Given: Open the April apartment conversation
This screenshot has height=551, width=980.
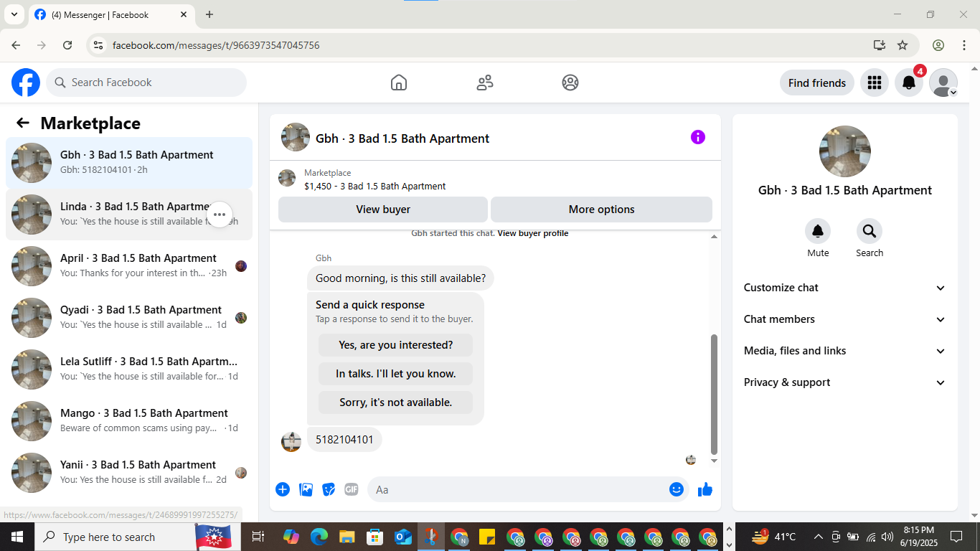Looking at the screenshot, I should coord(129,266).
